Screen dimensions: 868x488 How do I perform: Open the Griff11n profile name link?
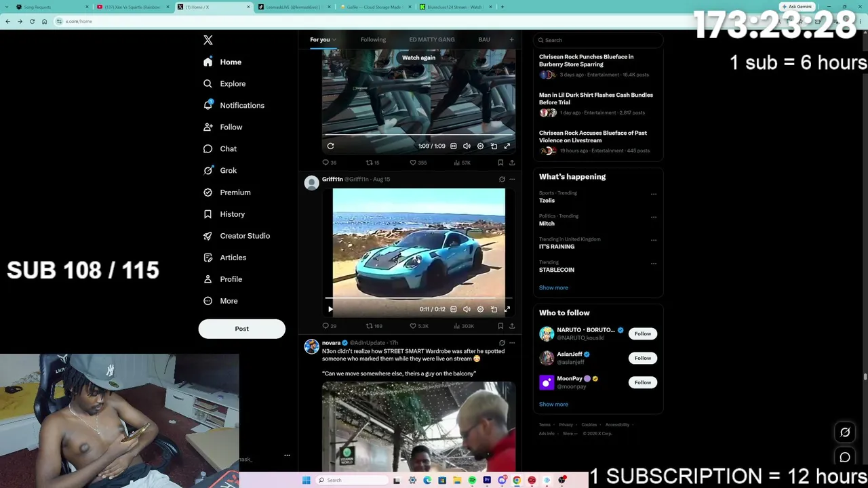click(x=332, y=179)
